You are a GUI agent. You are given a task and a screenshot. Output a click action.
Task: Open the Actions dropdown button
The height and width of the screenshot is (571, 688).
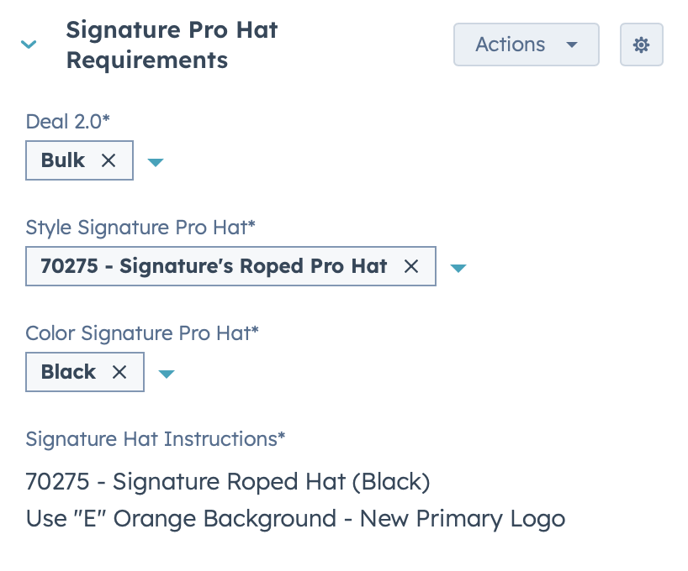[525, 45]
